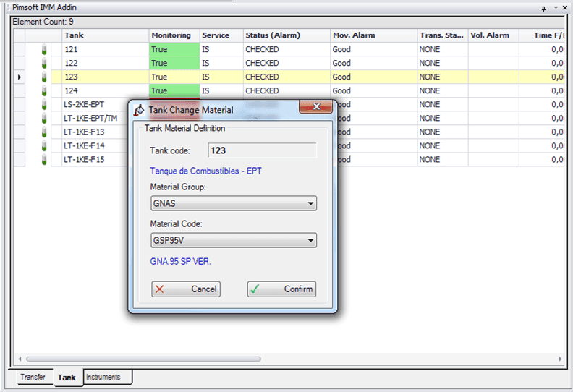Click the tank icon for LS-2KE-EPT row
573x392 pixels.
(x=44, y=104)
